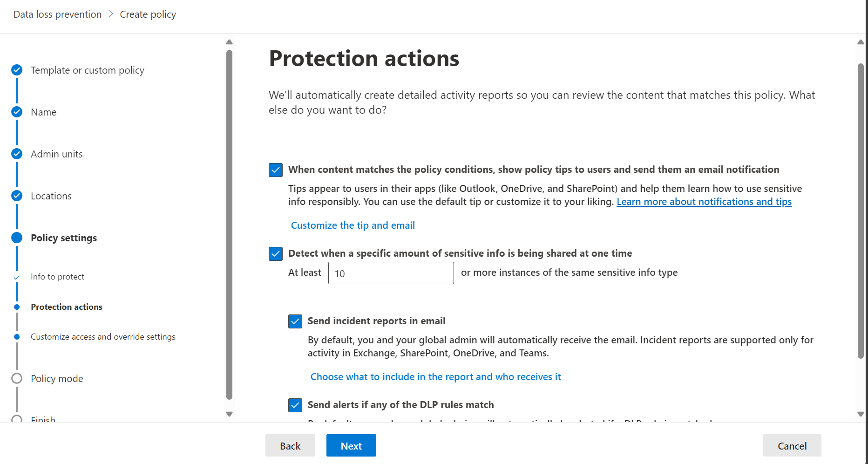Choose what to include in the report

435,376
